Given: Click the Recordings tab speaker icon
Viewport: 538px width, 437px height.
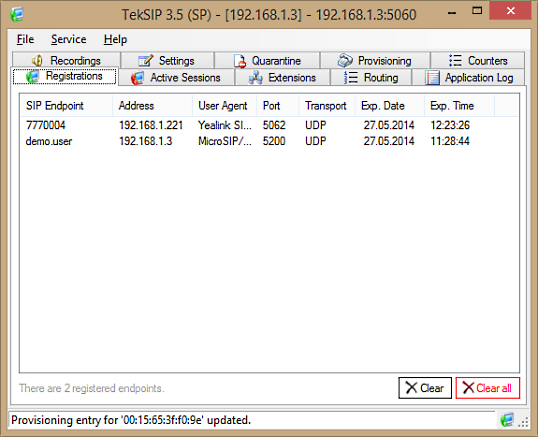Looking at the screenshot, I should point(37,60).
